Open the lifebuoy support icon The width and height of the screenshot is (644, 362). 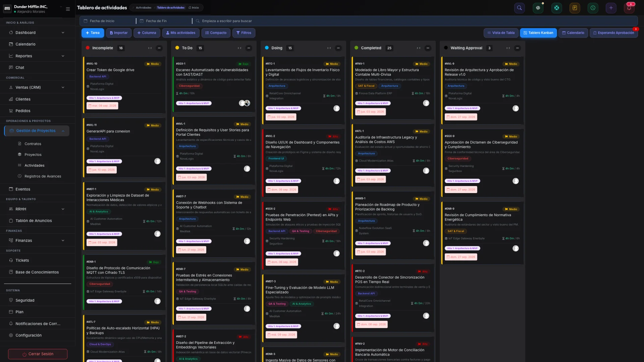pos(556,8)
